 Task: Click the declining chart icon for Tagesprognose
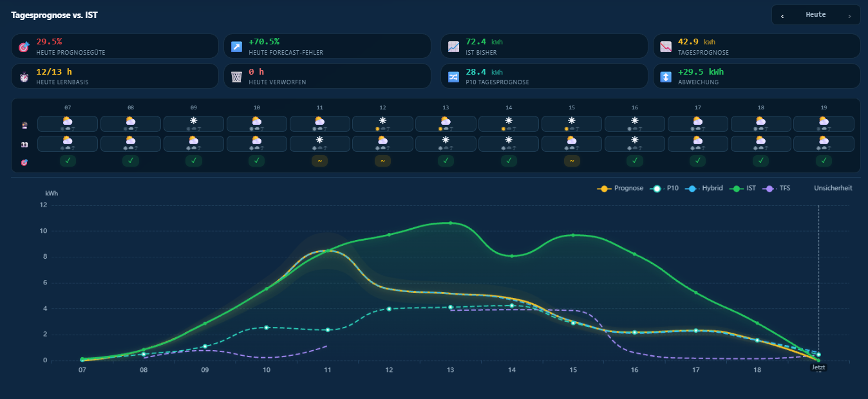point(666,46)
